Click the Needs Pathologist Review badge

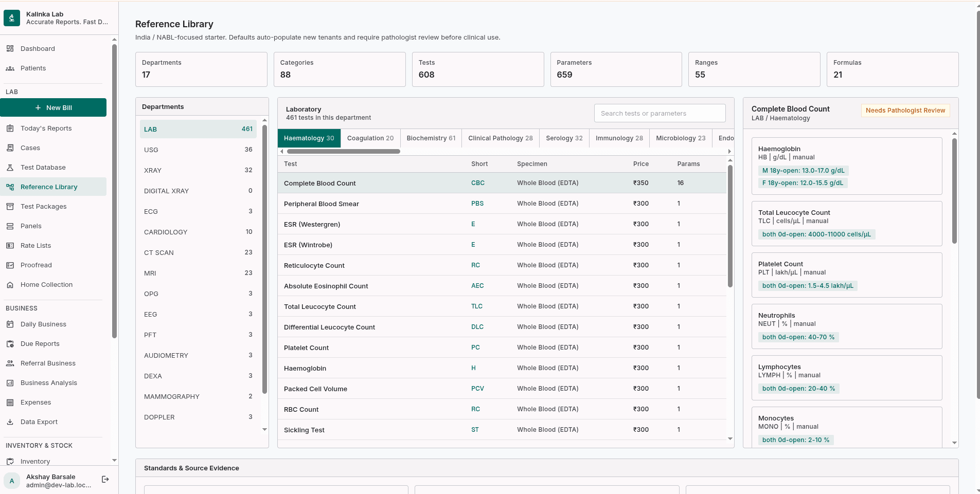tap(905, 111)
